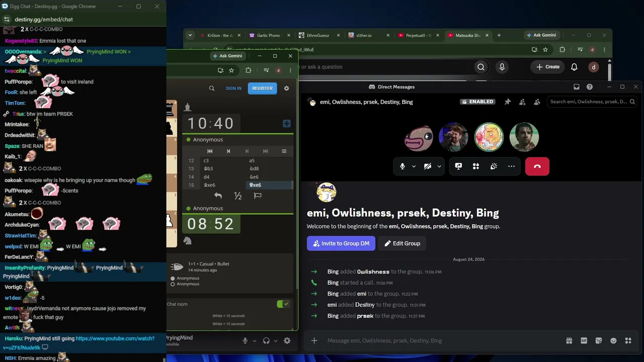
Task: Open more call options ellipsis
Action: click(x=511, y=166)
